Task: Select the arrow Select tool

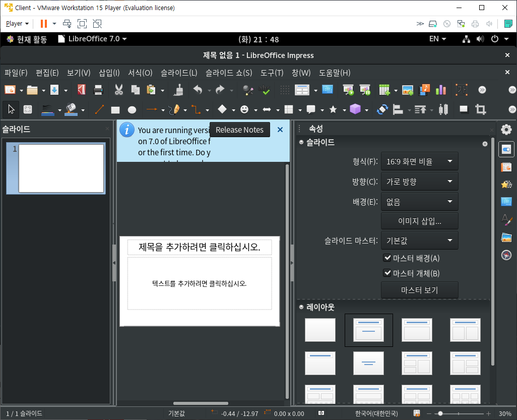Action: (11, 109)
